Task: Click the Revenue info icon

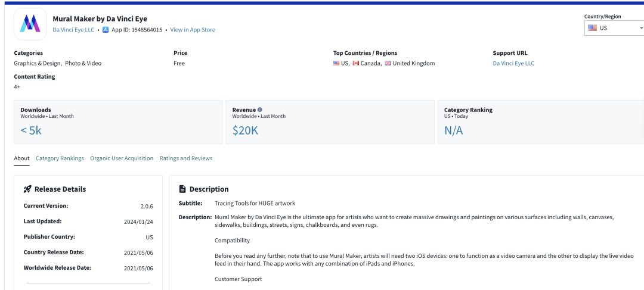Action: point(259,110)
